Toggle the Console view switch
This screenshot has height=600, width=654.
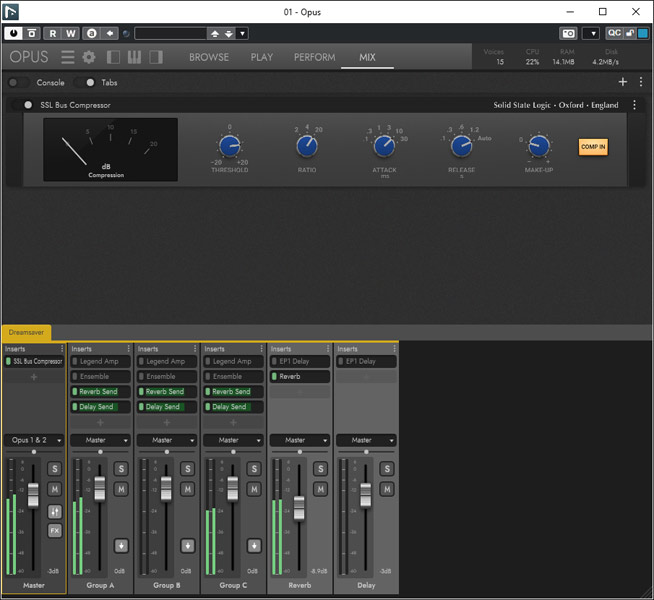tap(18, 83)
